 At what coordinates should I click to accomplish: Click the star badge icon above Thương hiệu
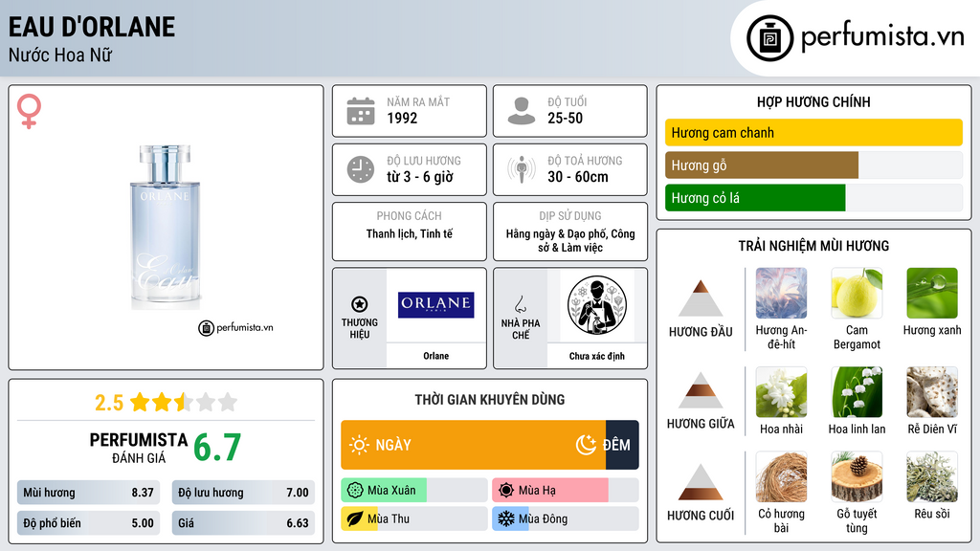point(360,304)
